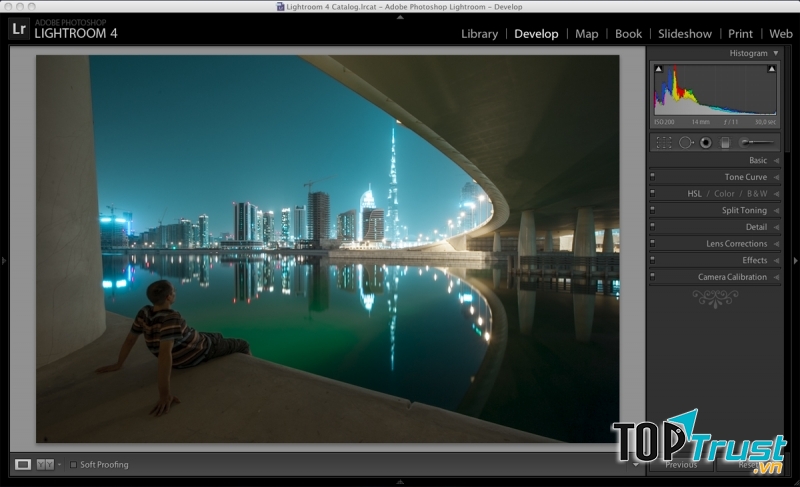Switch to the Slideshow module
The image size is (800, 487).
[x=684, y=34]
